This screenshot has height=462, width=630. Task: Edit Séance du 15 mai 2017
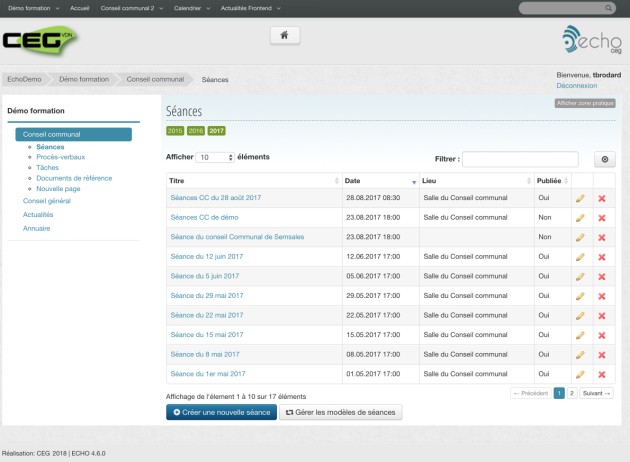coord(580,335)
